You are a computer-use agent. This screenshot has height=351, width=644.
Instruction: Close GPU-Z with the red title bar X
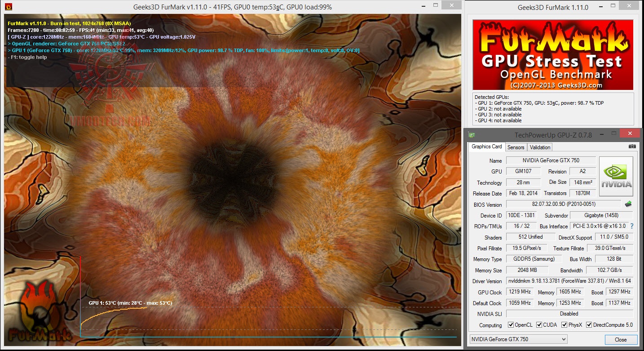pyautogui.click(x=630, y=133)
